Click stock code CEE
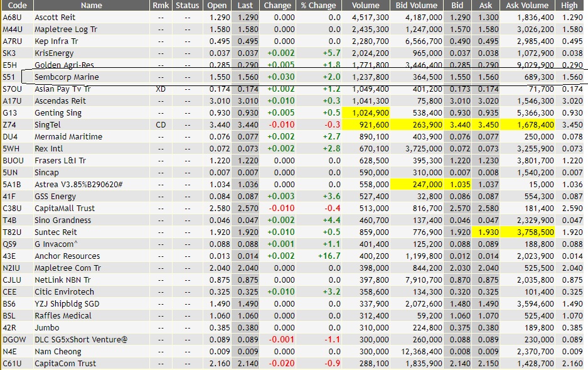588x370 pixels. point(9,292)
